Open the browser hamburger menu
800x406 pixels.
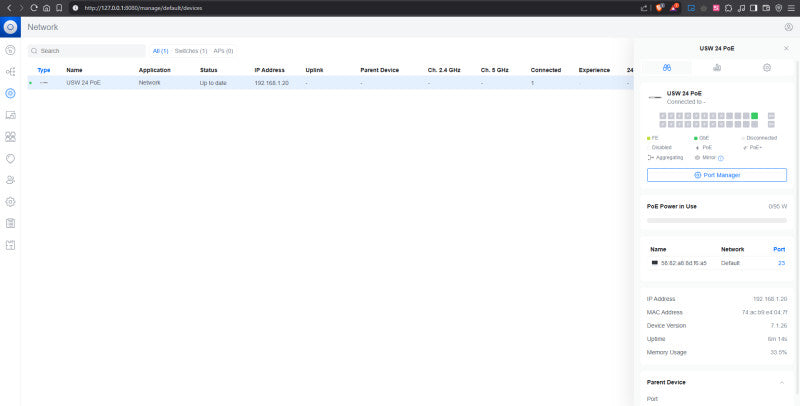tap(791, 8)
